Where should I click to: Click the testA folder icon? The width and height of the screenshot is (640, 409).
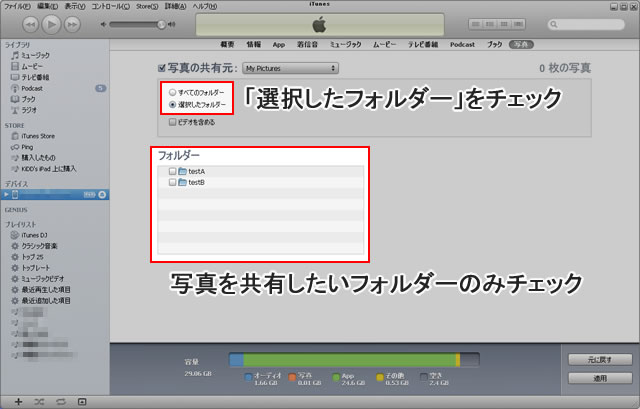click(182, 171)
